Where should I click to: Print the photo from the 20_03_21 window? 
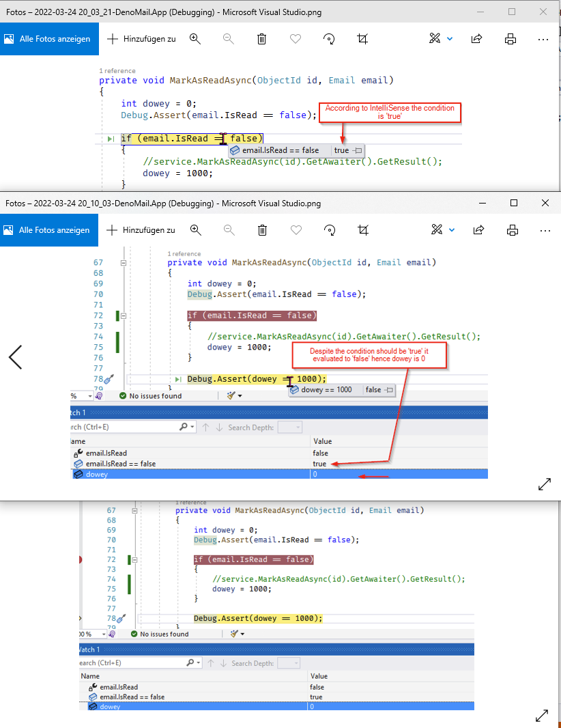(x=510, y=39)
